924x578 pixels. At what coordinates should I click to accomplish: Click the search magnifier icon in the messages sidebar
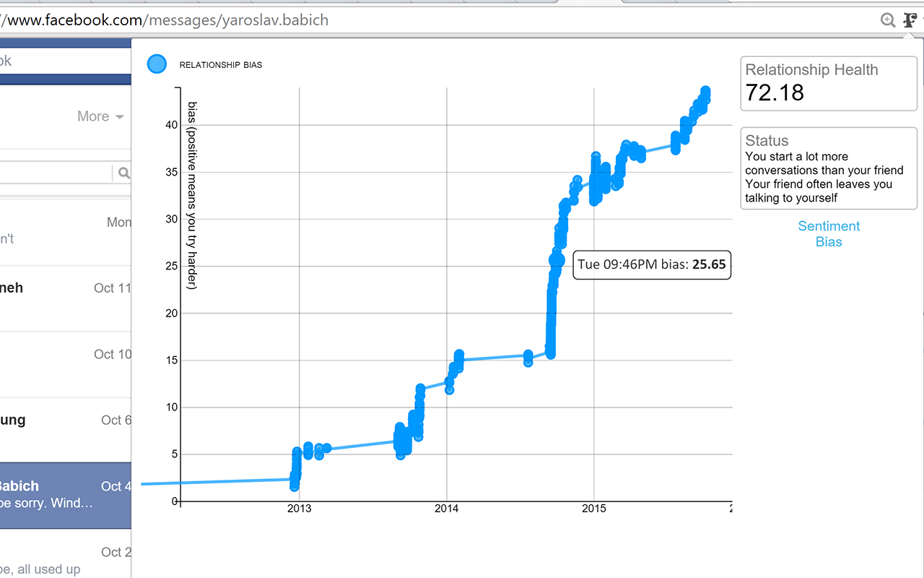pos(123,173)
